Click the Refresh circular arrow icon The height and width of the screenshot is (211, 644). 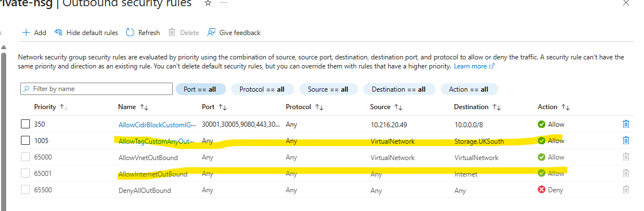pos(130,32)
